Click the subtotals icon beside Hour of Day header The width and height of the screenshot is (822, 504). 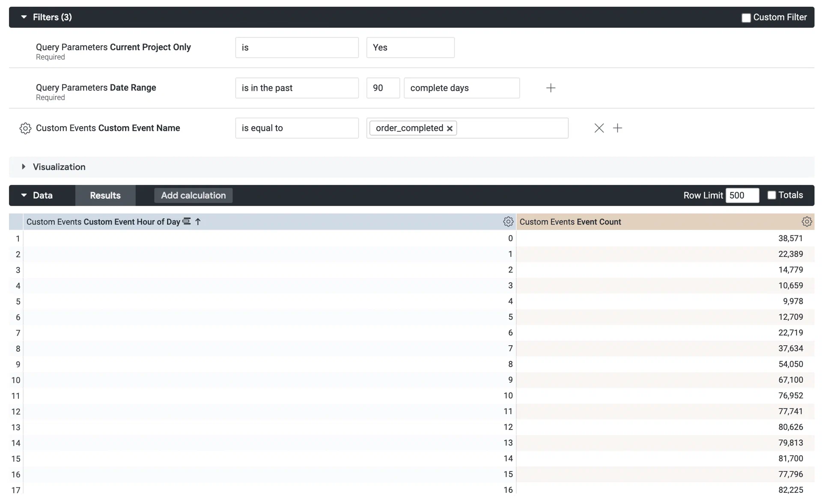(186, 222)
